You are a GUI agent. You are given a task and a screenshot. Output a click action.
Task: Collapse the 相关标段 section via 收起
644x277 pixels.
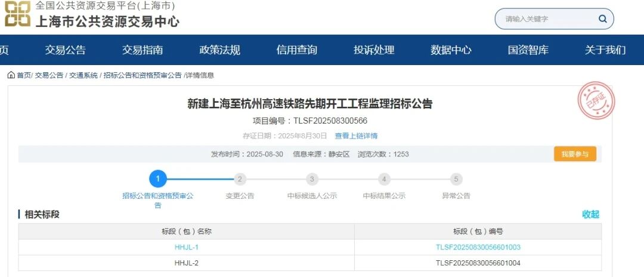tap(590, 214)
